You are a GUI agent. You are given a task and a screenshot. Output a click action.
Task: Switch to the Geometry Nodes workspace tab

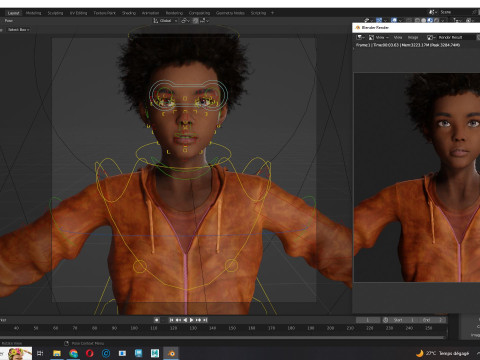(x=230, y=13)
